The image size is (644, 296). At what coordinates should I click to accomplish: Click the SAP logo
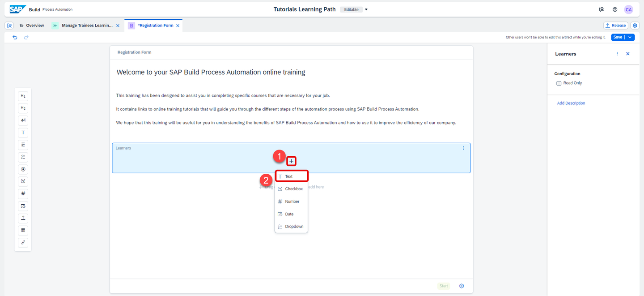pyautogui.click(x=18, y=9)
